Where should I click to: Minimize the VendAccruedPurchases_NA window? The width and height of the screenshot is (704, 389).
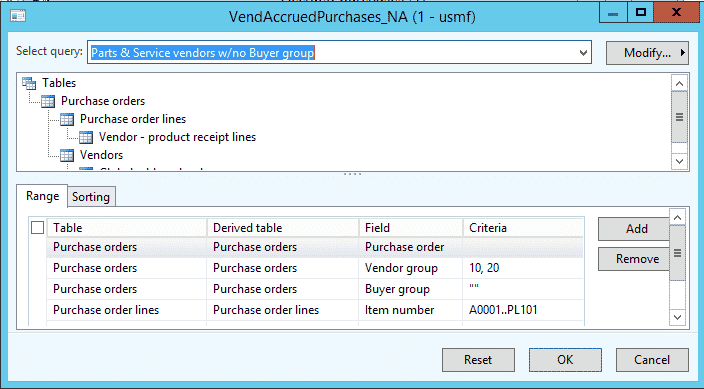[x=613, y=12]
